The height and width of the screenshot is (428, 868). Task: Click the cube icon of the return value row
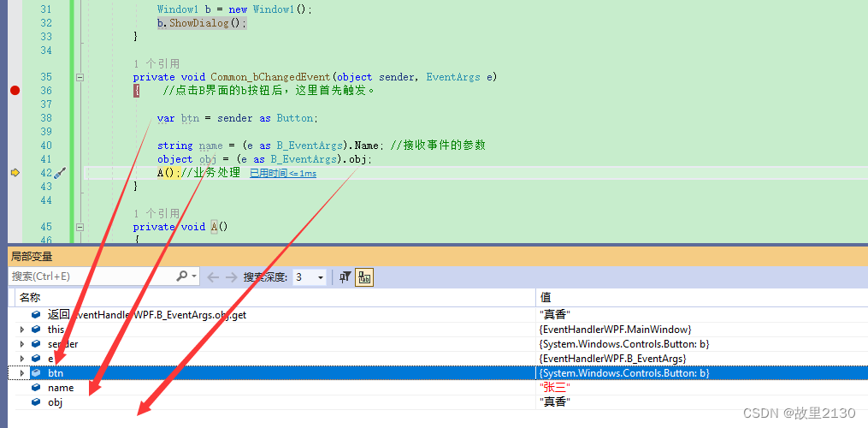(36, 315)
